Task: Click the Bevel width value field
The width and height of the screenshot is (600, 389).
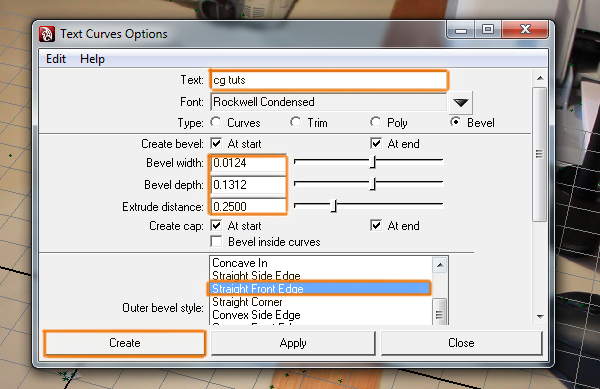Action: click(x=248, y=163)
